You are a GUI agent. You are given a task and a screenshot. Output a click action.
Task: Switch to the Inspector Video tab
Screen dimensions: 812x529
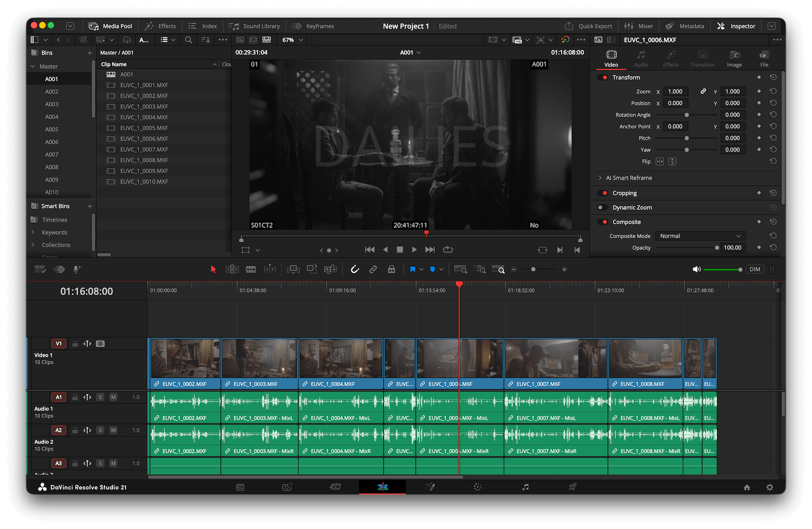pos(611,59)
